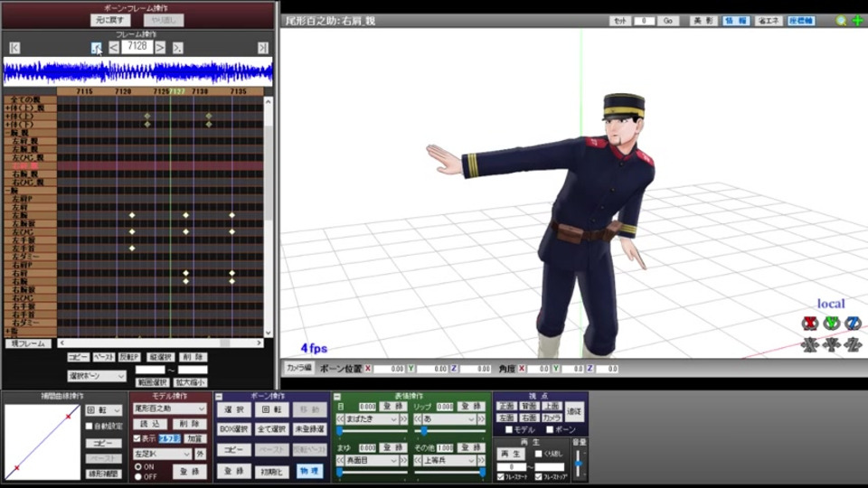Click the 全て選択 select all button
Viewport: 868px width, 488px height.
tap(271, 429)
